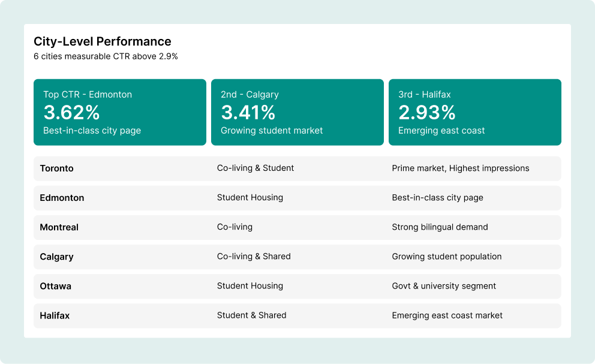Click the 2.93% CTR value
Image resolution: width=595 pixels, height=364 pixels.
(427, 112)
